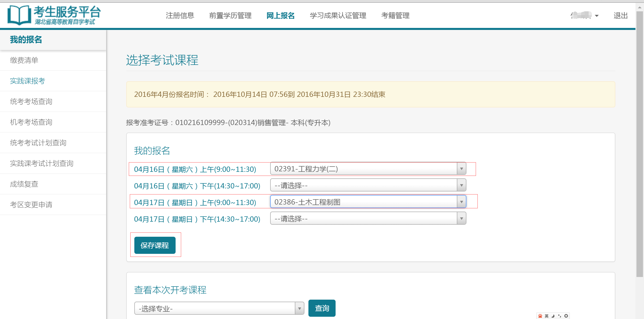Click the moon icon in IME bar
The width and height of the screenshot is (644, 319).
pos(553,316)
